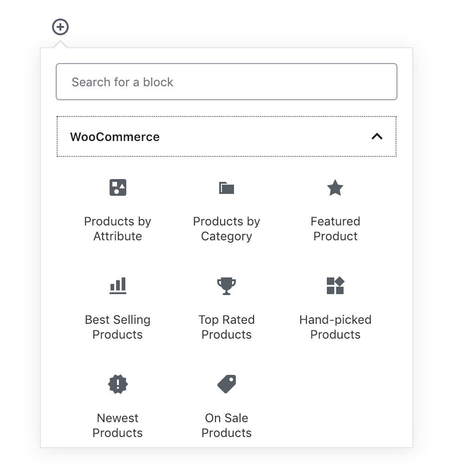Click the Products by Attribute label text
The height and width of the screenshot is (476, 455).
click(x=117, y=229)
